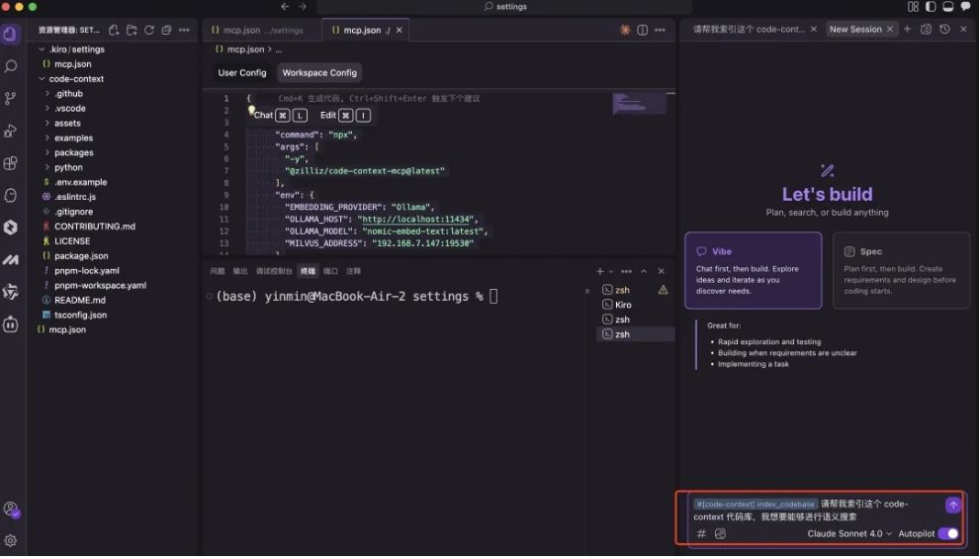Switch to the 调试控制台 panel tab
The width and height of the screenshot is (980, 559).
point(274,271)
